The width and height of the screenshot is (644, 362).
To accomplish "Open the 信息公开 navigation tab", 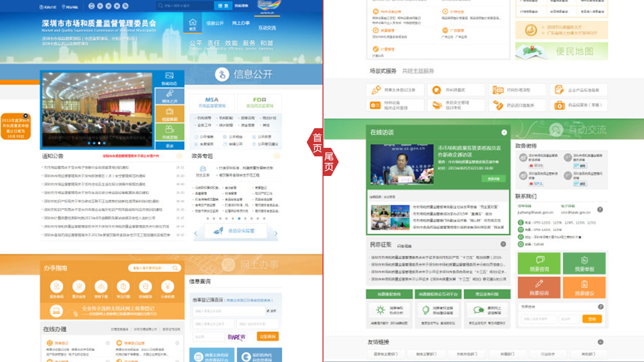I will click(x=215, y=23).
